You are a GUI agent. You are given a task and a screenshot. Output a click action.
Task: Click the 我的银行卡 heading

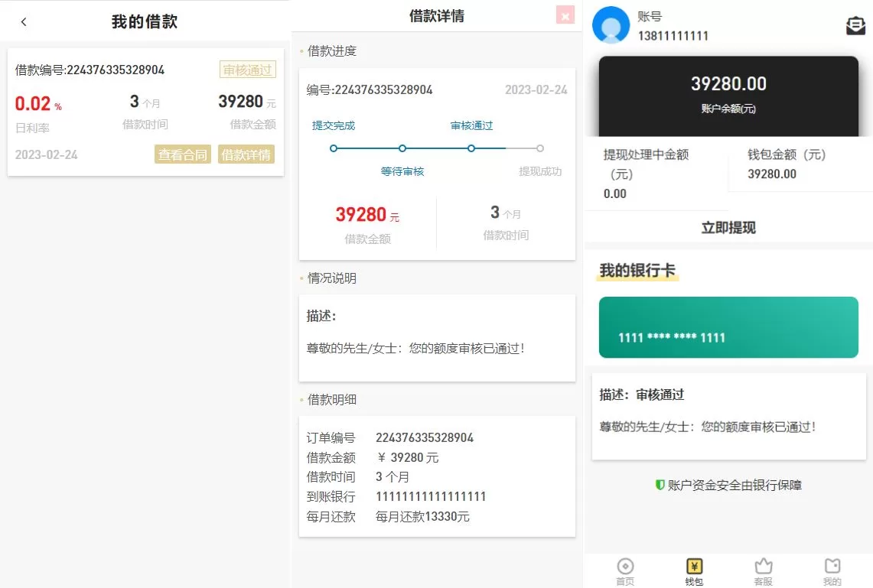[637, 271]
